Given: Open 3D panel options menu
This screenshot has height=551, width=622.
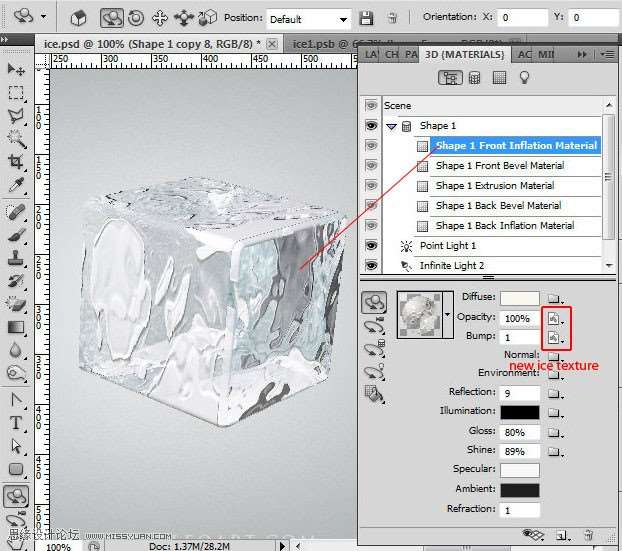Looking at the screenshot, I should coord(607,54).
